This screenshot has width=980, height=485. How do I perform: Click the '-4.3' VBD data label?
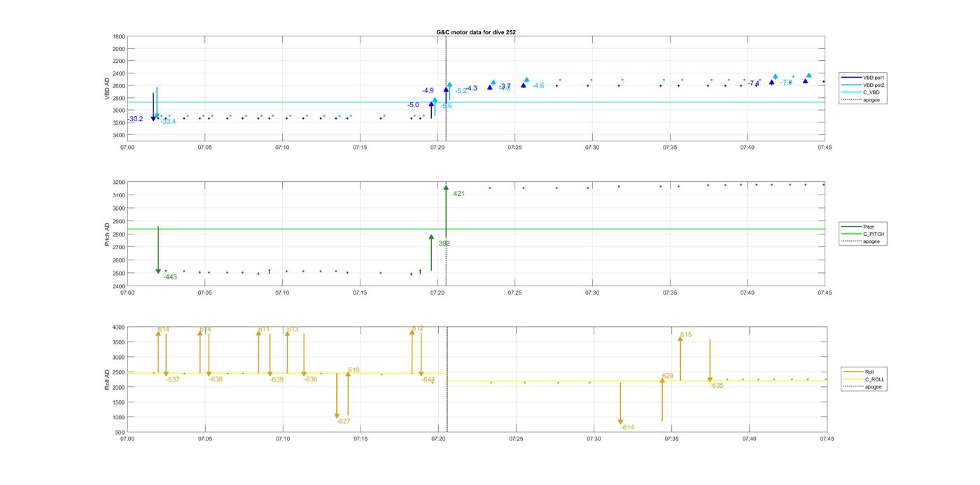pos(471,88)
